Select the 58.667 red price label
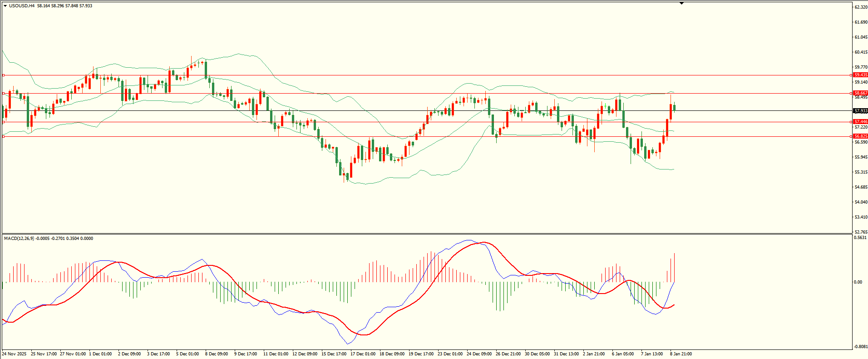This screenshot has width=868, height=359. tap(860, 93)
